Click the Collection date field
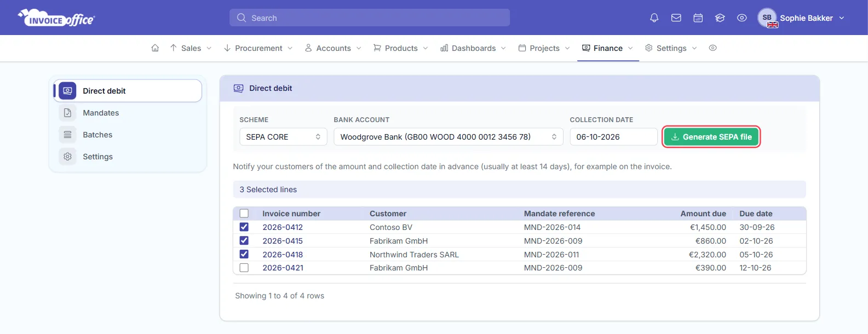Screen dimensions: 868x334 click(x=613, y=137)
